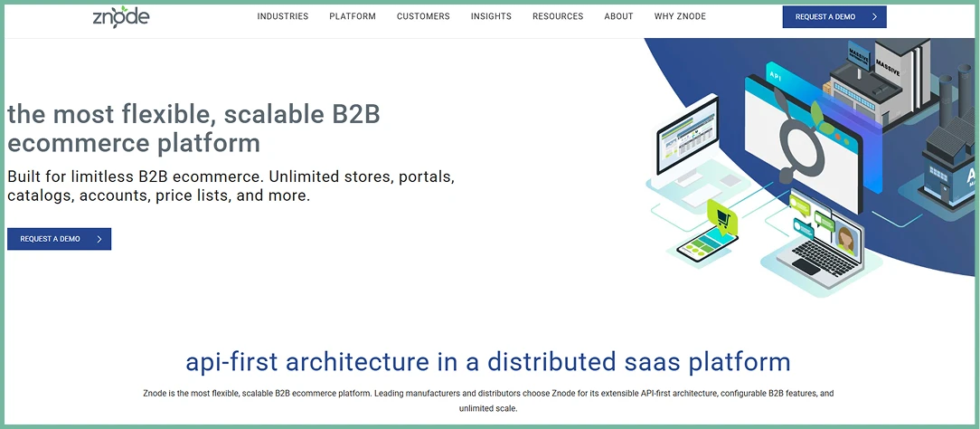Open the Insights menu
Screen dimensions: 980x429
click(x=491, y=16)
